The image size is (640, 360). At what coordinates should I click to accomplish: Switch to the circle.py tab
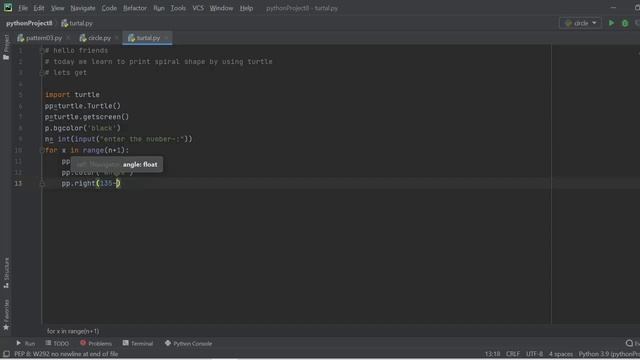(x=99, y=38)
